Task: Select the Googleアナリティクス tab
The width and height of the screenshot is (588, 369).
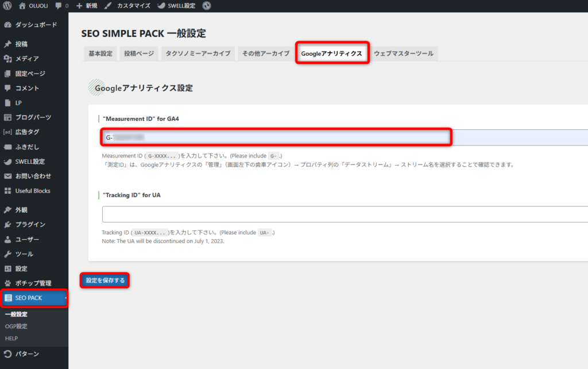Action: [x=332, y=53]
